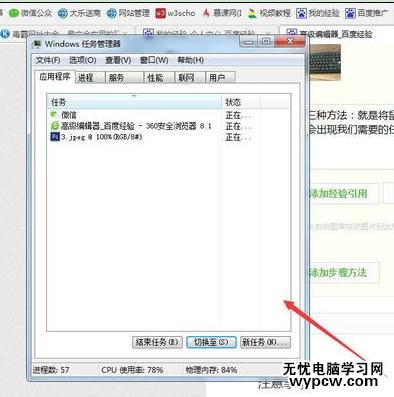This screenshot has width=394, height=397.
Task: Click the Photoshop icon in task list
Action: click(55, 137)
